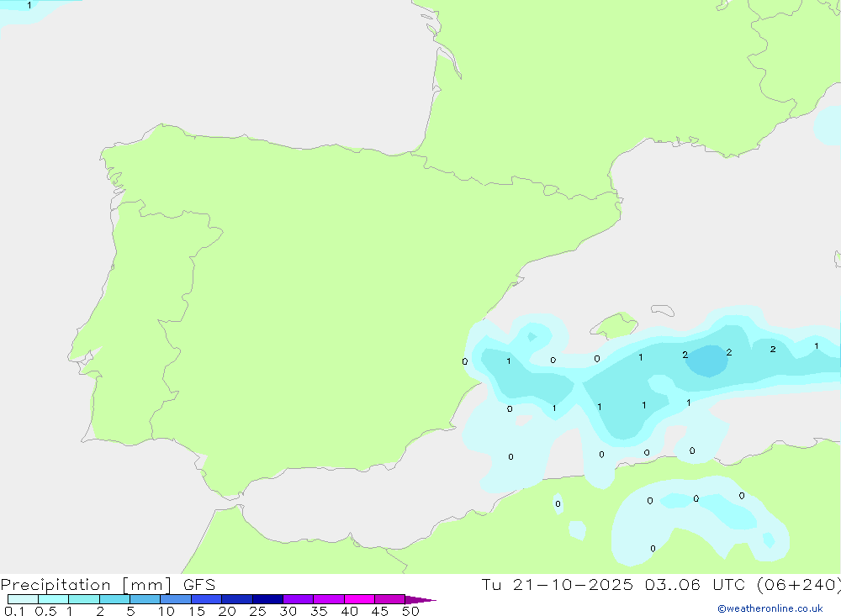Click the '(06+240)' forecast offset text
This screenshot has width=841, height=616.
coord(799,585)
